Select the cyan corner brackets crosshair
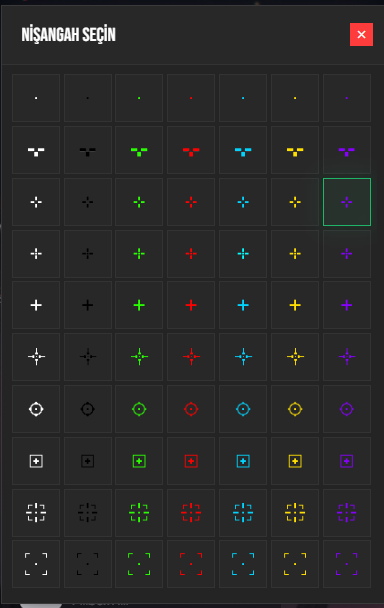384x608 pixels. (243, 564)
